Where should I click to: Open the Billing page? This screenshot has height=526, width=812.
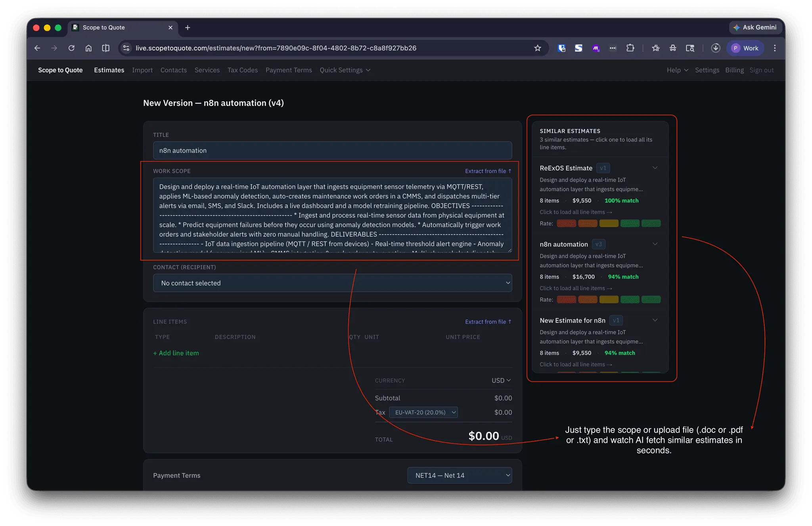(x=734, y=70)
